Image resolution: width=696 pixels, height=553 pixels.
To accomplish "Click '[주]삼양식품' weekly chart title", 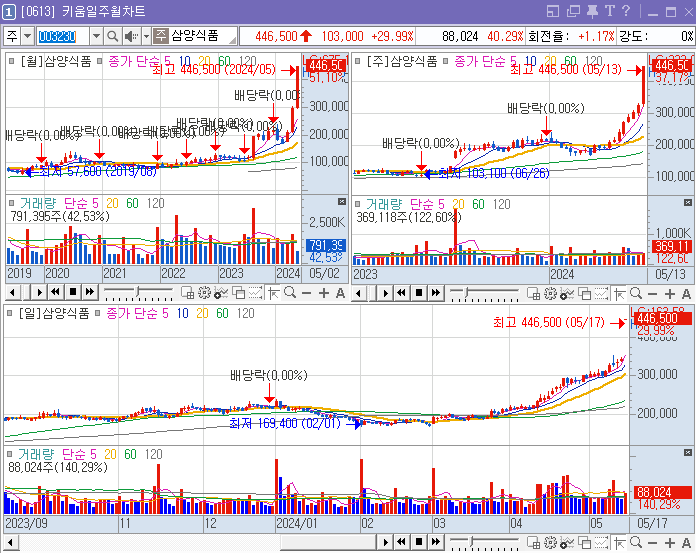I will click(x=402, y=61).
